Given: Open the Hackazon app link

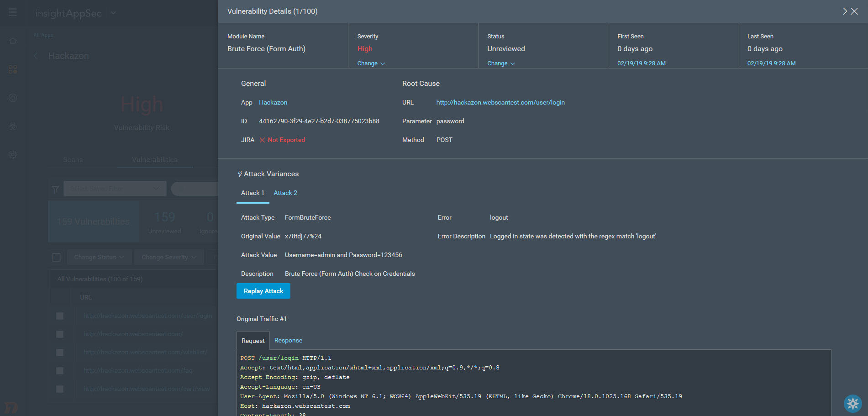Looking at the screenshot, I should pos(273,103).
